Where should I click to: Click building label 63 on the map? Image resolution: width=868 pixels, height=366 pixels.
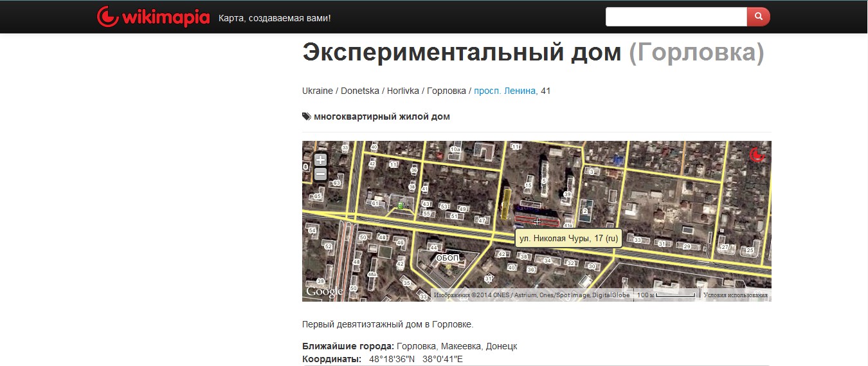[x=336, y=183]
